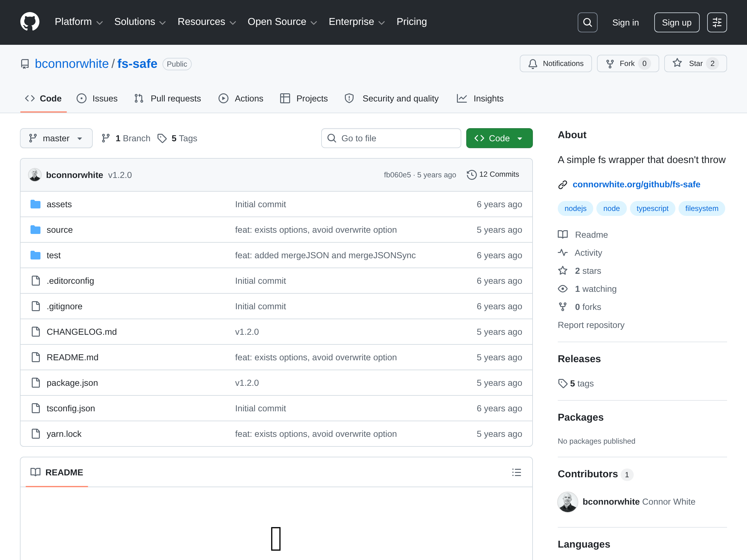Switch to the Actions tab

241,99
